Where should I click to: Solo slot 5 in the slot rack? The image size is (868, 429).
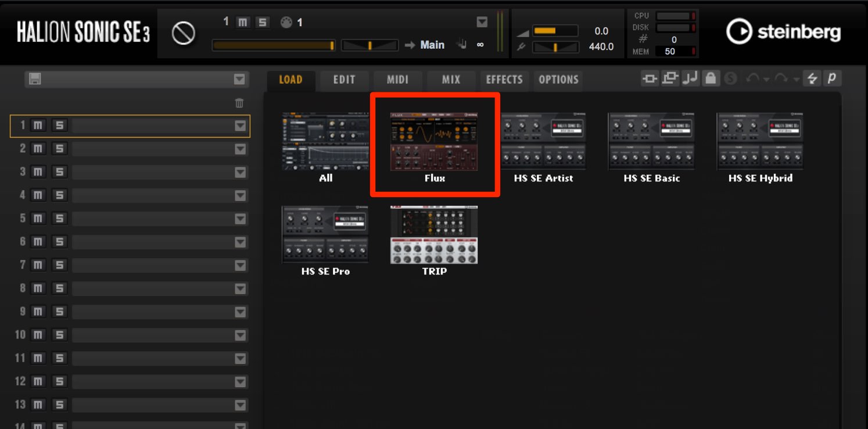[59, 219]
